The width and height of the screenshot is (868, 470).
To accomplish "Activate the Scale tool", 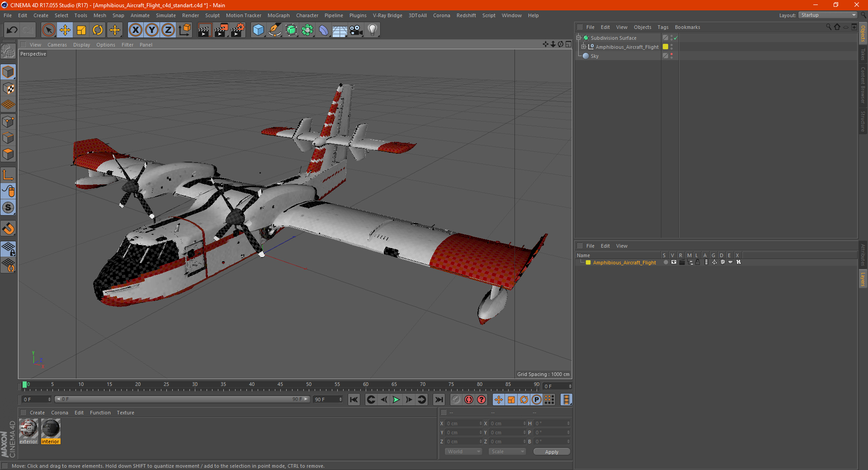I will click(x=81, y=30).
